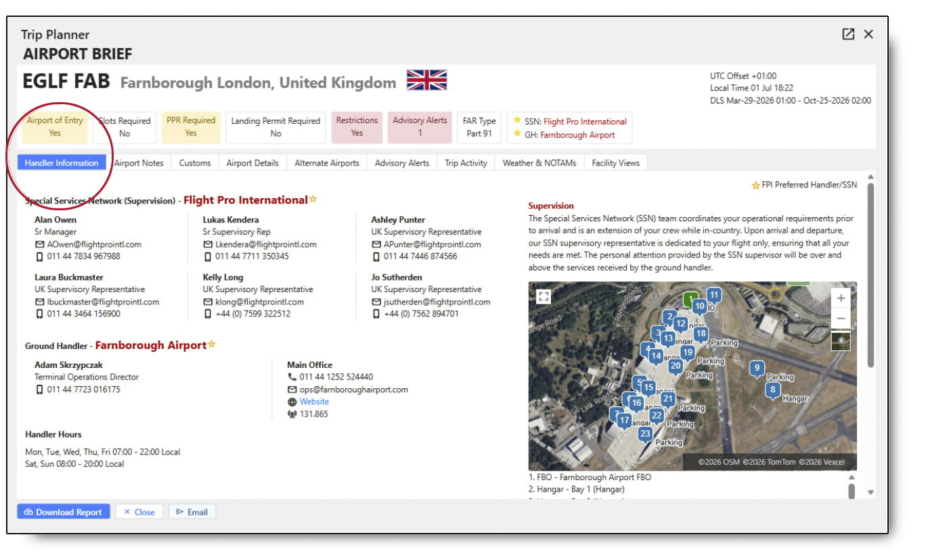Screen dimensions: 926x560
Task: View the Trip Activity tab
Action: pyautogui.click(x=466, y=163)
